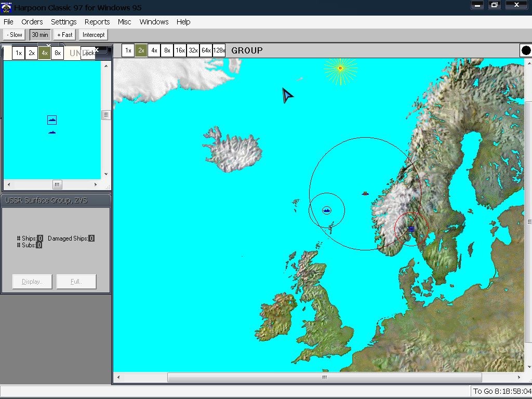532x399 pixels.
Task: Click the Harpoon app icon in title bar
Action: (6, 7)
